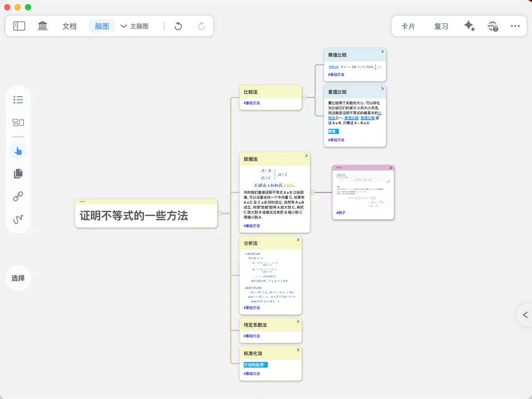Toggle the sidebar panel icon
The width and height of the screenshot is (532, 399).
pos(19,26)
